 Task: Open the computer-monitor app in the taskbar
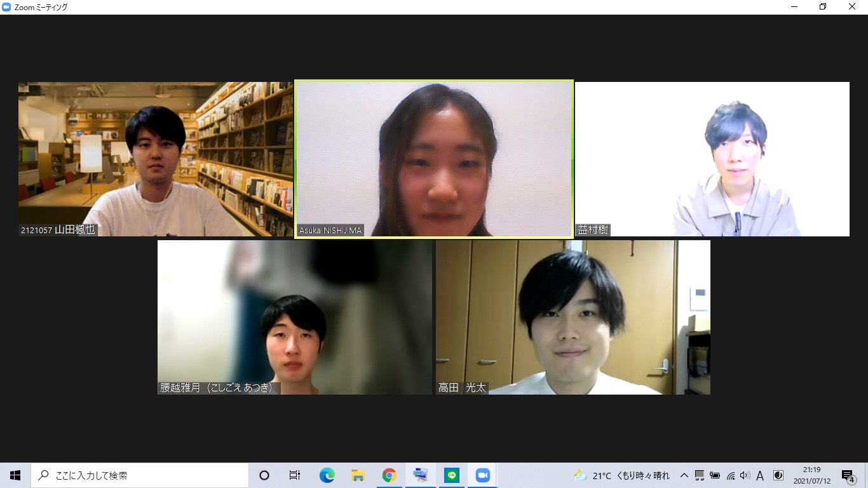point(420,475)
